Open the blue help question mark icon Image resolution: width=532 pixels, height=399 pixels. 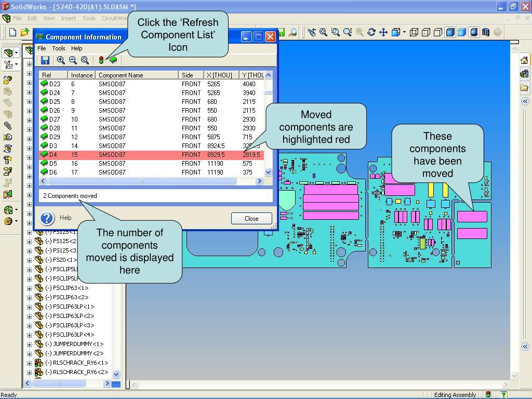point(47,218)
